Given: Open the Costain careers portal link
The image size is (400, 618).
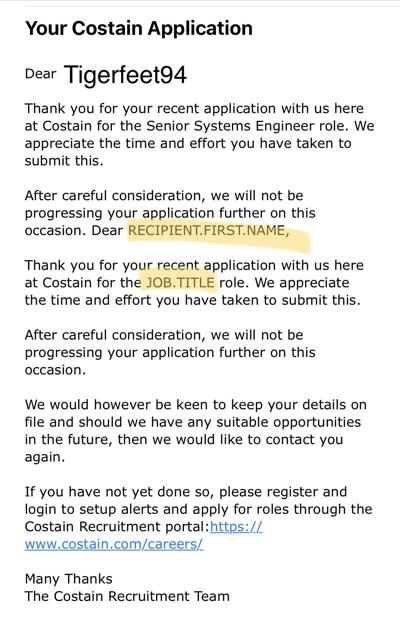Looking at the screenshot, I should pos(114,544).
